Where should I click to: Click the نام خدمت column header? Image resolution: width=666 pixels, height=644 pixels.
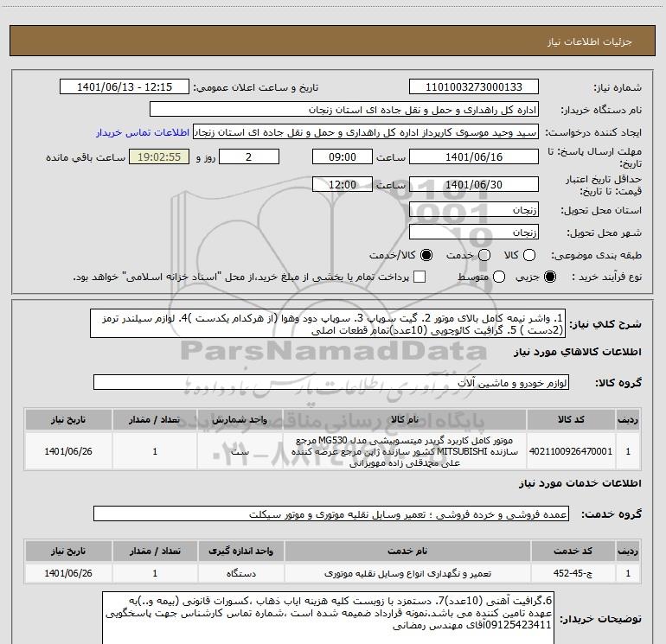point(407,551)
